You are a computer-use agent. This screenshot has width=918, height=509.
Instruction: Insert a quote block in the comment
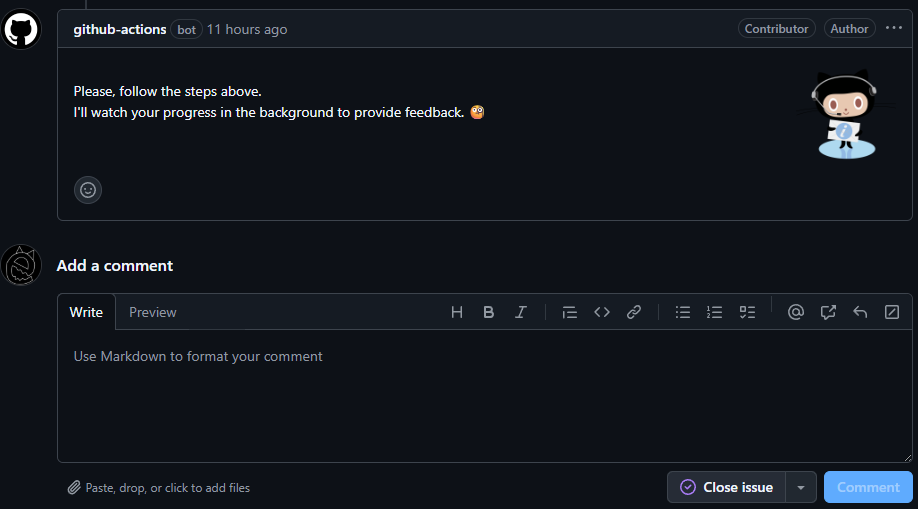point(570,312)
